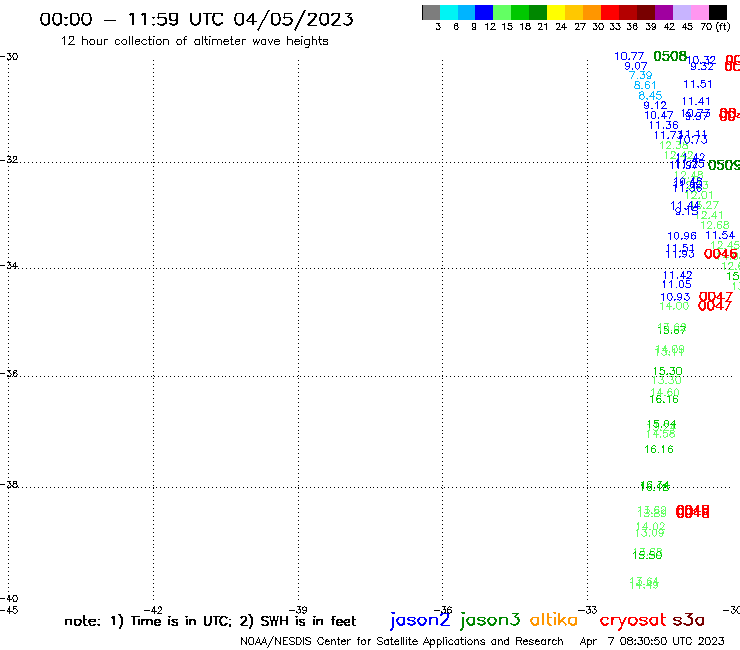Click the jason3 legend label
The height and width of the screenshot is (650, 740).
(490, 620)
